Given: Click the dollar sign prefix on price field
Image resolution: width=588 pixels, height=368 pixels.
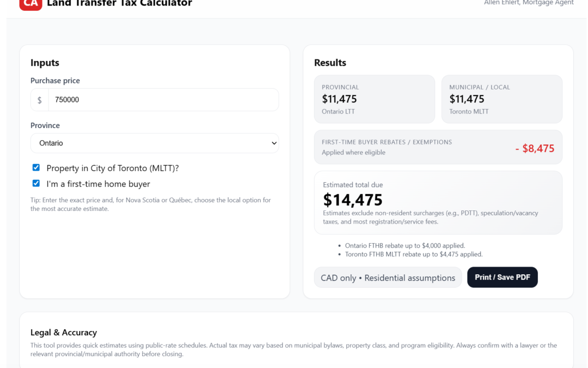Looking at the screenshot, I should [x=39, y=100].
